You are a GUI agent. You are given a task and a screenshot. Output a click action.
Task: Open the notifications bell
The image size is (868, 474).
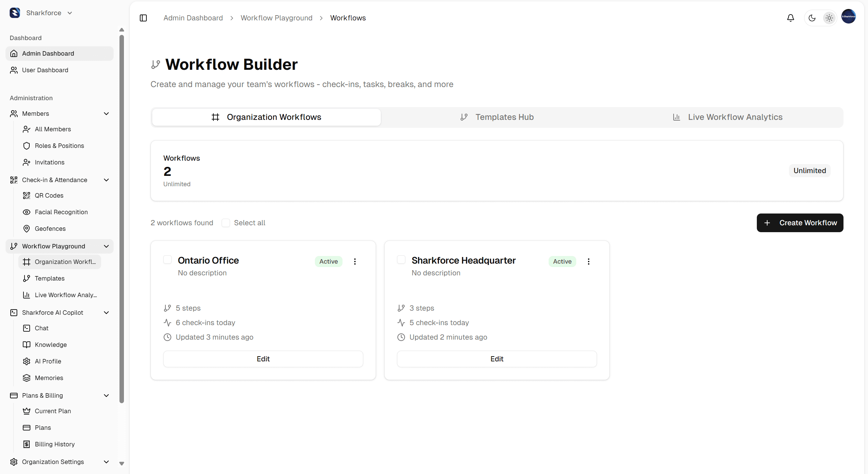790,18
